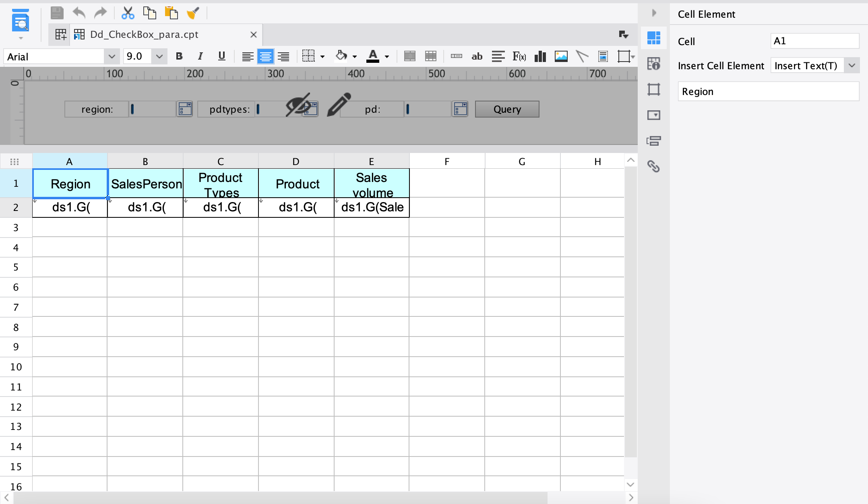Screen dimensions: 868x504
Task: Click the pencil edit parameter pane button
Action: [339, 105]
